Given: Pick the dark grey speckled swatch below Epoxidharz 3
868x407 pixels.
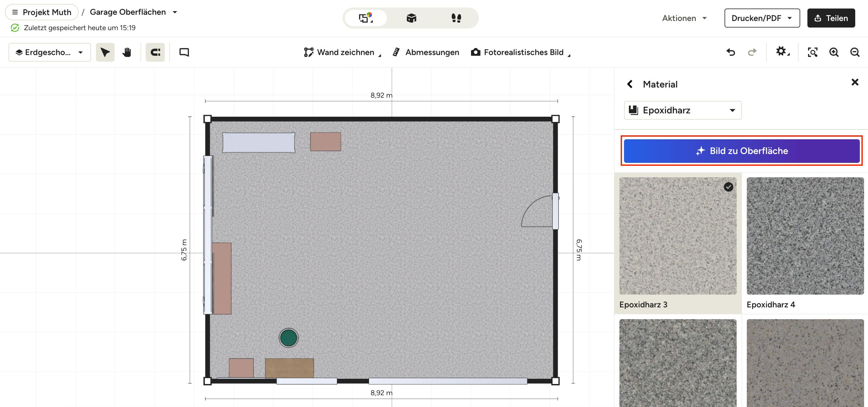Looking at the screenshot, I should pyautogui.click(x=678, y=363).
